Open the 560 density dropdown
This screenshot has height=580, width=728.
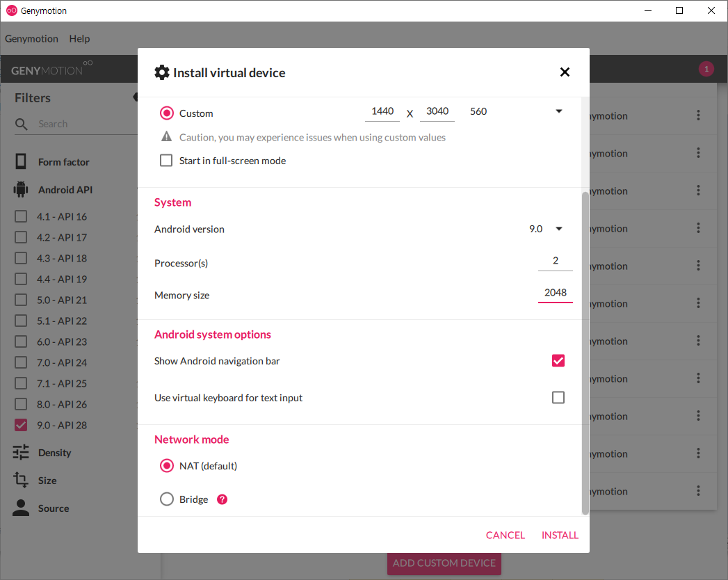(517, 111)
